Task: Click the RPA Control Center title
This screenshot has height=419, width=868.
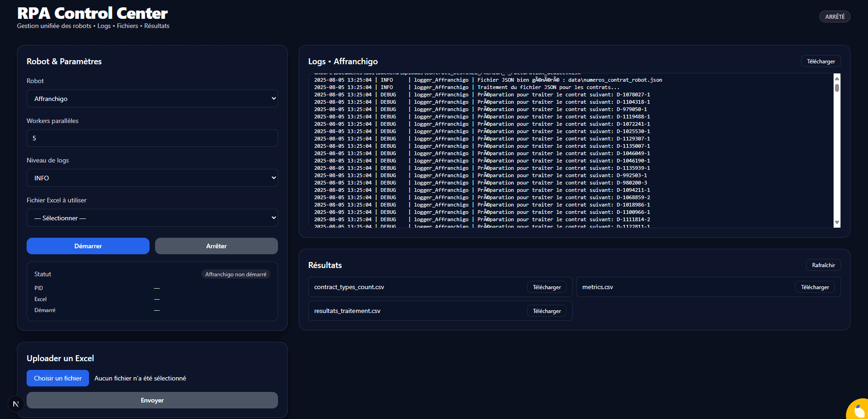Action: point(92,13)
